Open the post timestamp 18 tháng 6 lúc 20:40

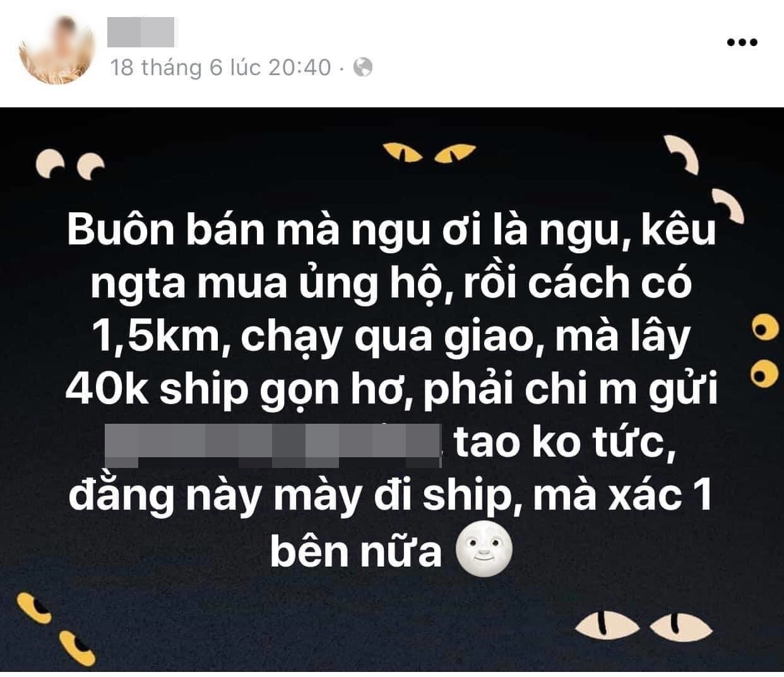221,68
